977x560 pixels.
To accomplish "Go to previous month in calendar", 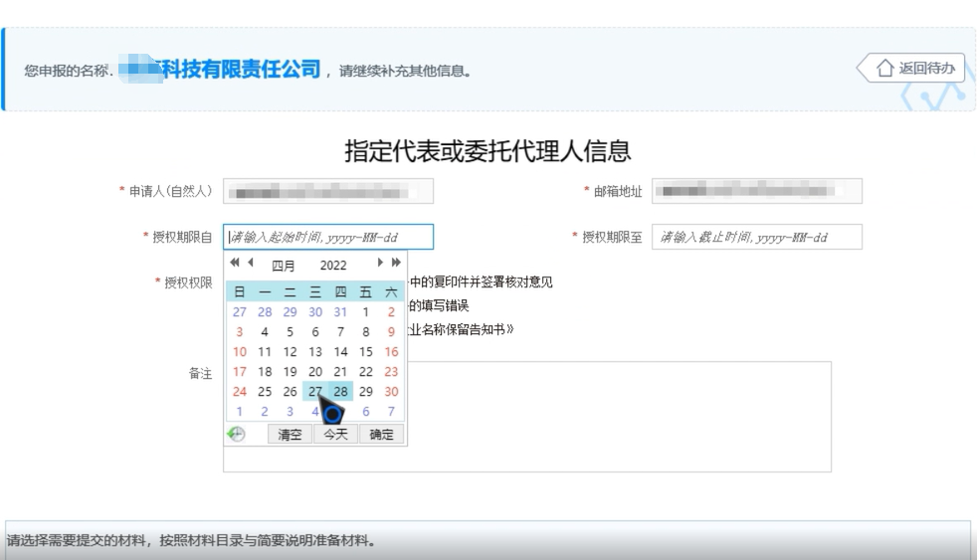I will 250,264.
